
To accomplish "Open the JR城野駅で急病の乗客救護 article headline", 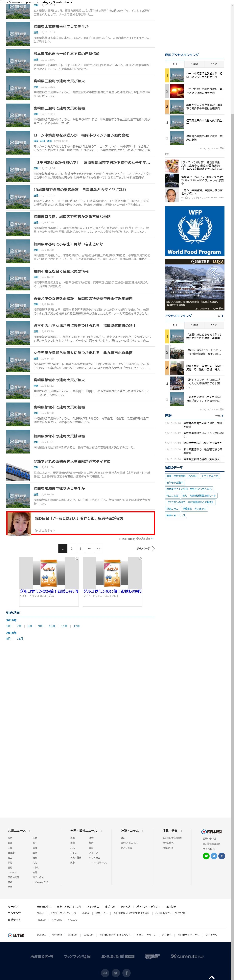I will pyautogui.click(x=80, y=189).
